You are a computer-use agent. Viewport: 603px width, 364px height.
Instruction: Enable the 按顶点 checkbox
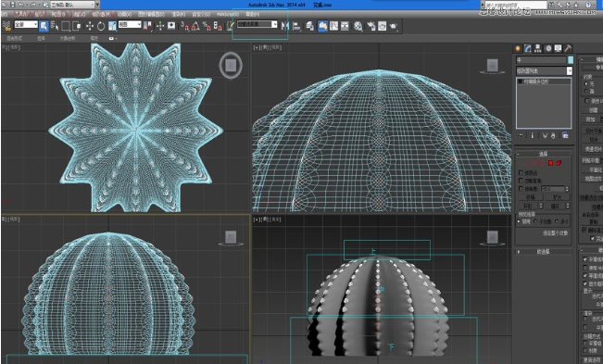tap(521, 173)
